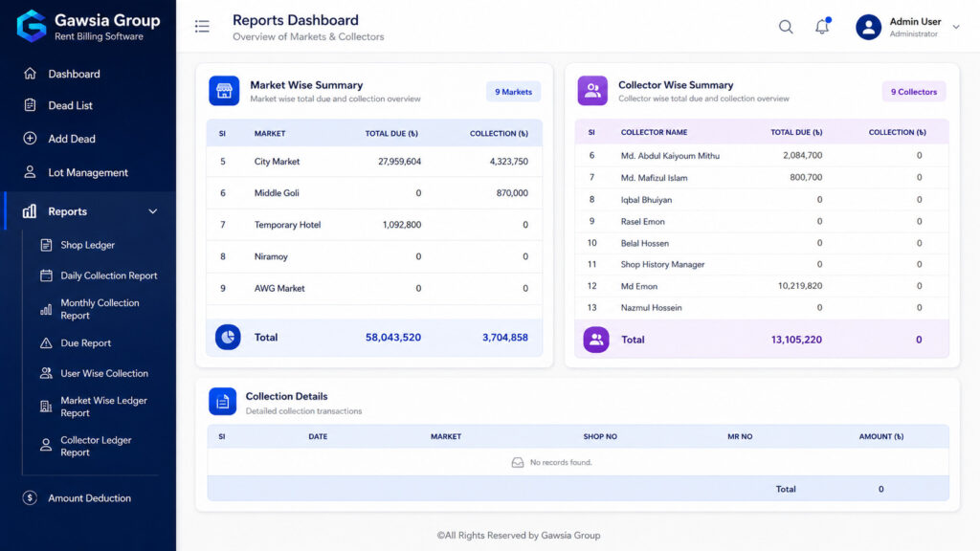
Task: Select collector Iqbal Bhuiyan
Action: [x=646, y=200]
